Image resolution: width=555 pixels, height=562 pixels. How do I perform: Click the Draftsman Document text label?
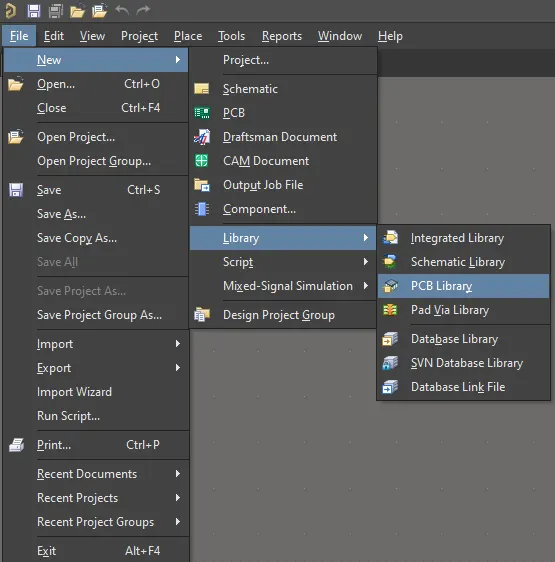[x=280, y=137]
